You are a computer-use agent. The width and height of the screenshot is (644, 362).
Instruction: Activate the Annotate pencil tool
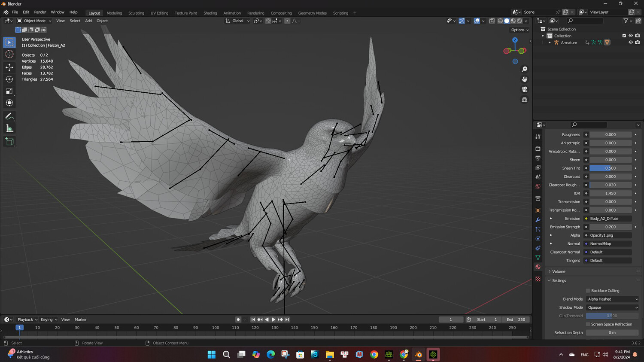click(x=9, y=116)
